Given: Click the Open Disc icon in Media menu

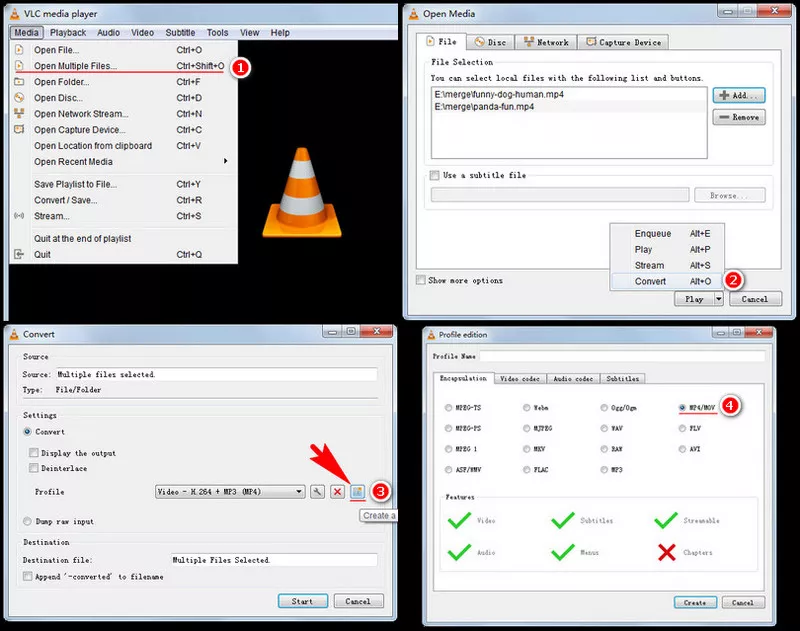Looking at the screenshot, I should pos(19,97).
